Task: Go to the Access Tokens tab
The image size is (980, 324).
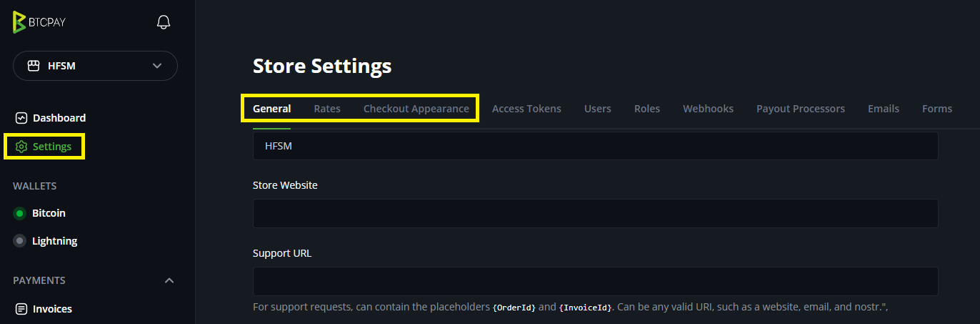Action: click(x=526, y=109)
